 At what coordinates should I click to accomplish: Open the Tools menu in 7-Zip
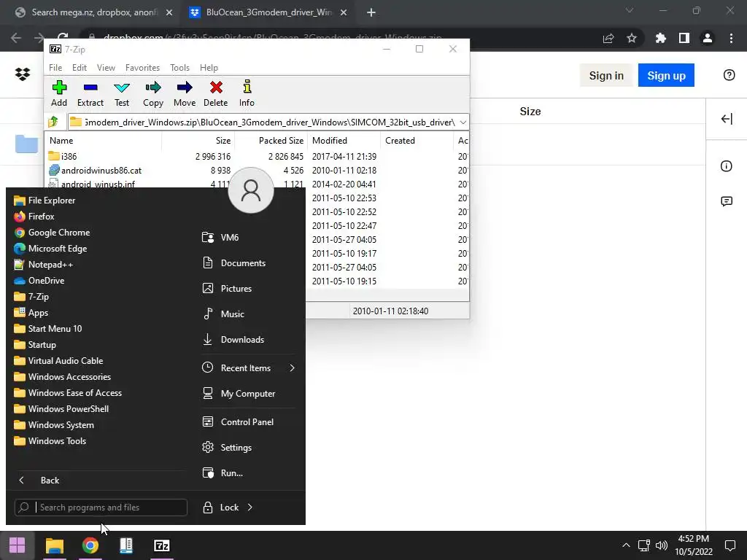tap(179, 68)
